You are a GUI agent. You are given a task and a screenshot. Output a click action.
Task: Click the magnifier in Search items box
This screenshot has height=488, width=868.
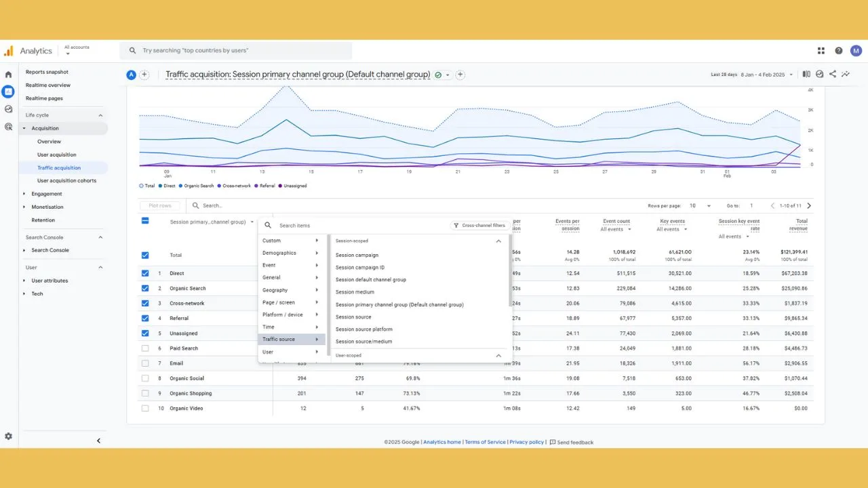[x=268, y=225]
